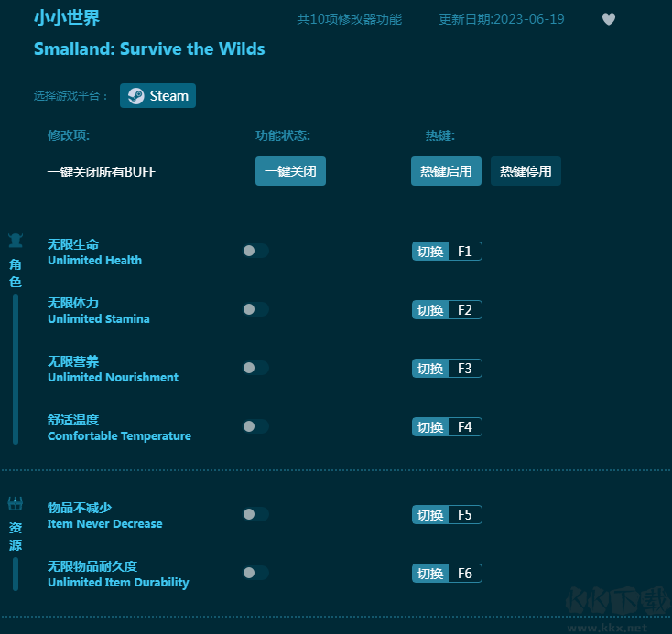Viewport: 672px width, 634px height.
Task: Click 切换 button for F4 hotkey
Action: [x=430, y=427]
